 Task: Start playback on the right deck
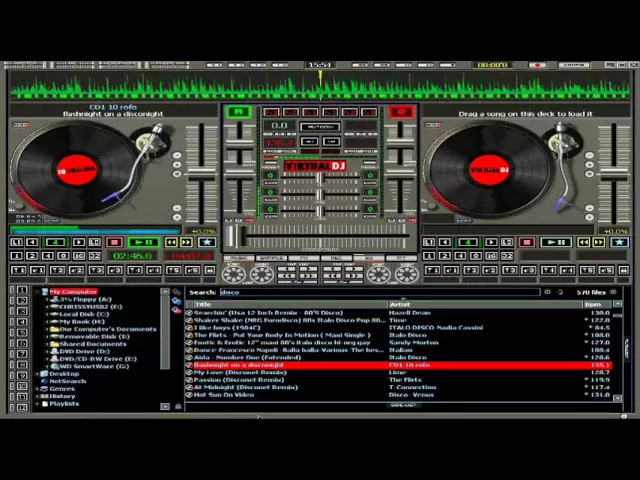[556, 242]
